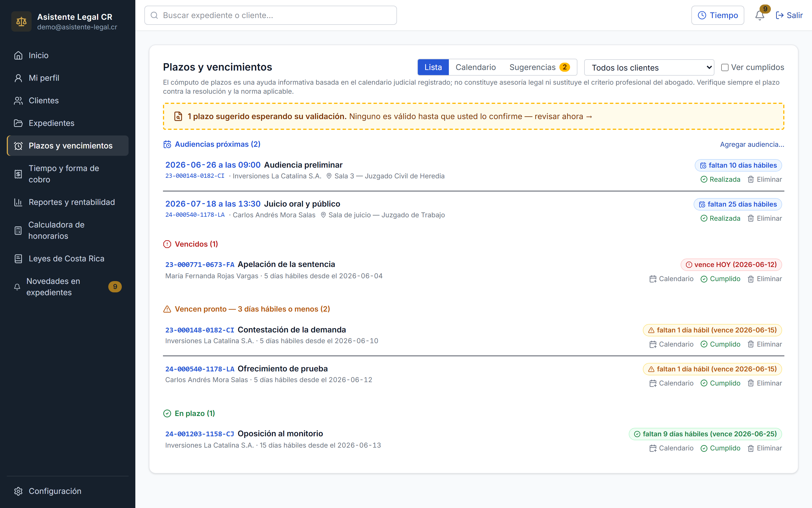The image size is (812, 508).
Task: Click the Sala 3 location pin icon
Action: pyautogui.click(x=329, y=176)
